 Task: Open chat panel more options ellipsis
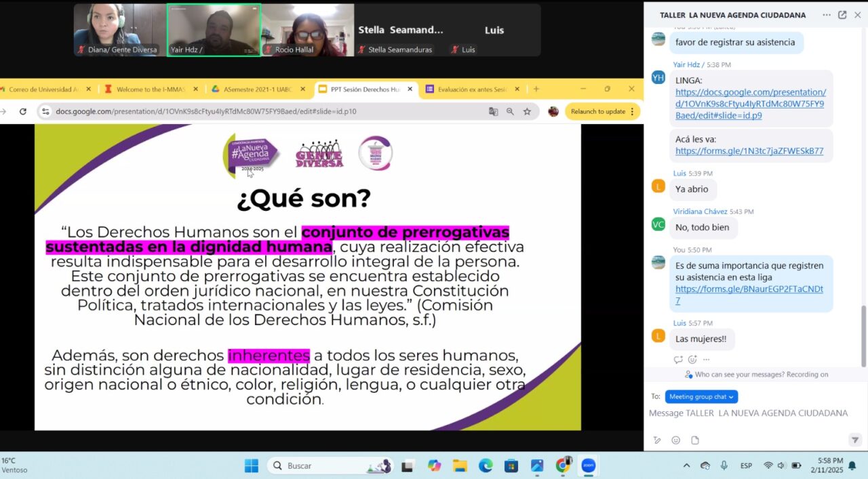coord(826,15)
